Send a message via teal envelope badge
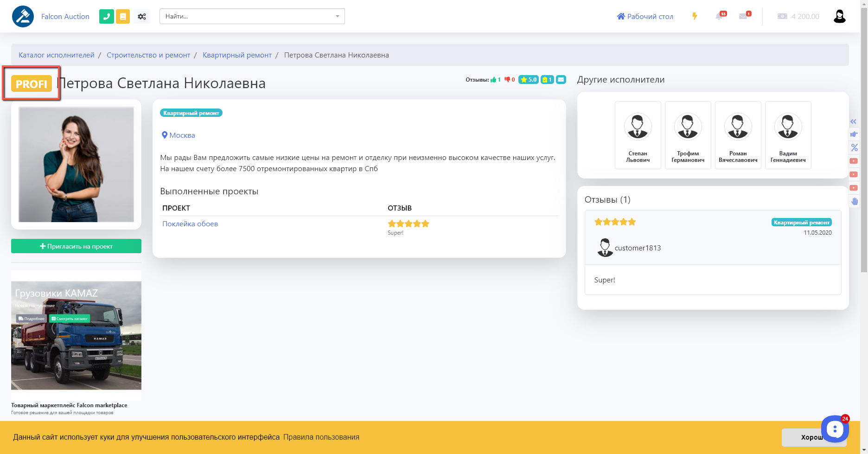This screenshot has width=868, height=454. click(561, 80)
